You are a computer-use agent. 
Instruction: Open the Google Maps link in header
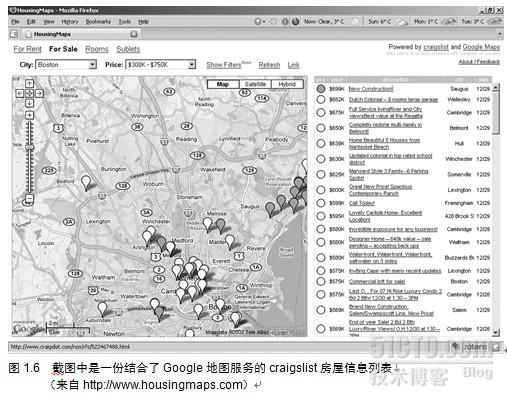point(481,47)
